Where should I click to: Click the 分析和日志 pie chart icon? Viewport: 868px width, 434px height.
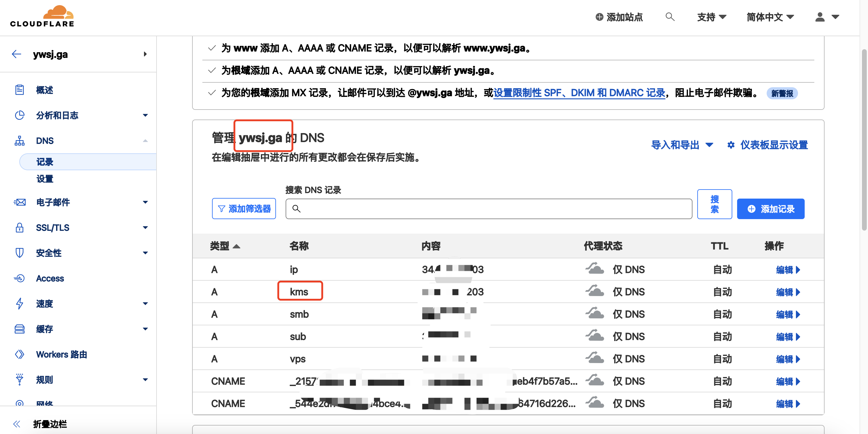(x=20, y=115)
